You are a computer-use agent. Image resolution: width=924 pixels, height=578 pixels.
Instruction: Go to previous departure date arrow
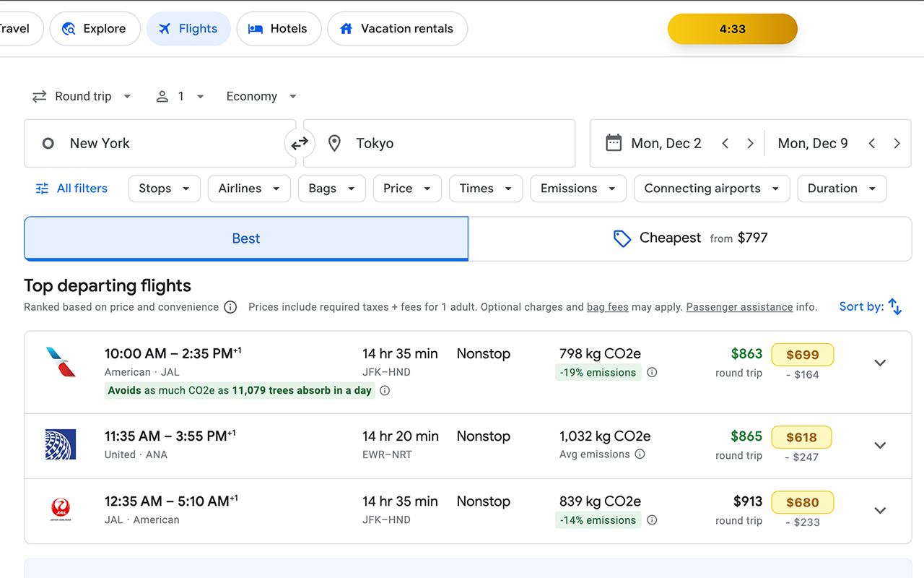pos(725,143)
